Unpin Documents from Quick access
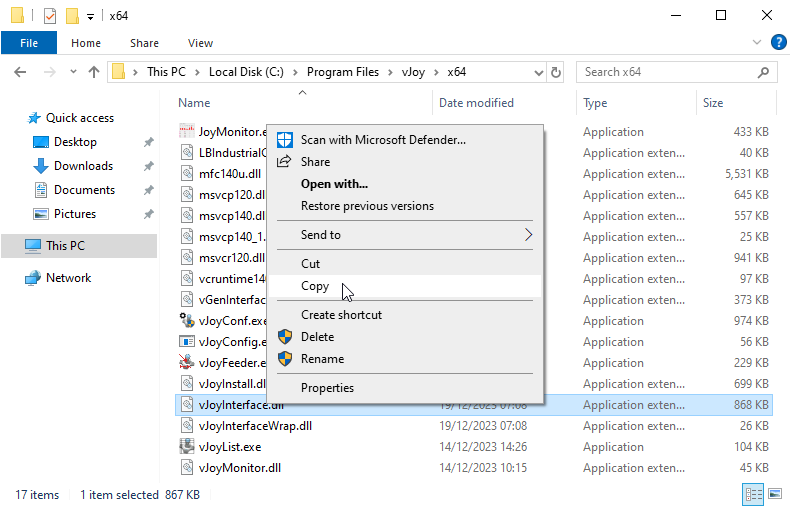791x507 pixels. tap(148, 190)
